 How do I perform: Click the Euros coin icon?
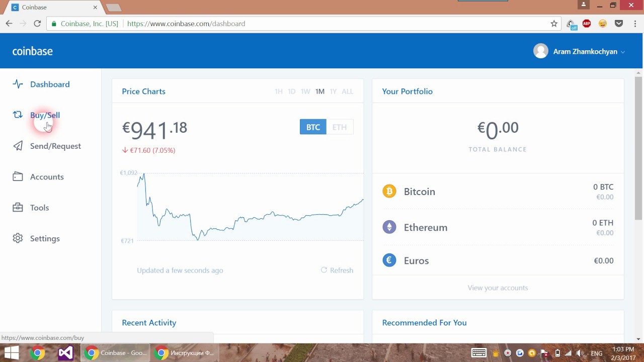pos(389,260)
